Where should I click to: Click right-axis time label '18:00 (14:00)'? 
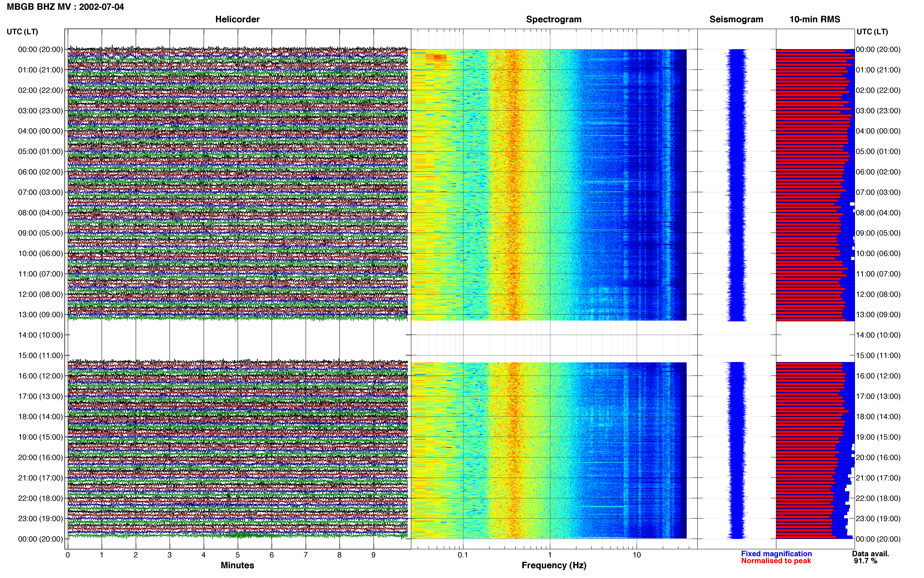[x=878, y=417]
